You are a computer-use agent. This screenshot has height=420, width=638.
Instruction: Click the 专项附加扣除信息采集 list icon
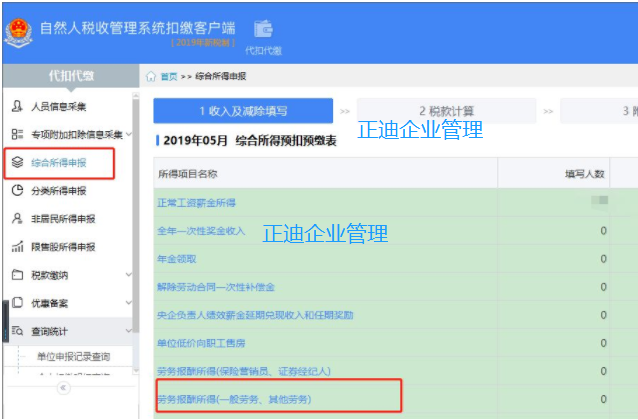(17, 134)
